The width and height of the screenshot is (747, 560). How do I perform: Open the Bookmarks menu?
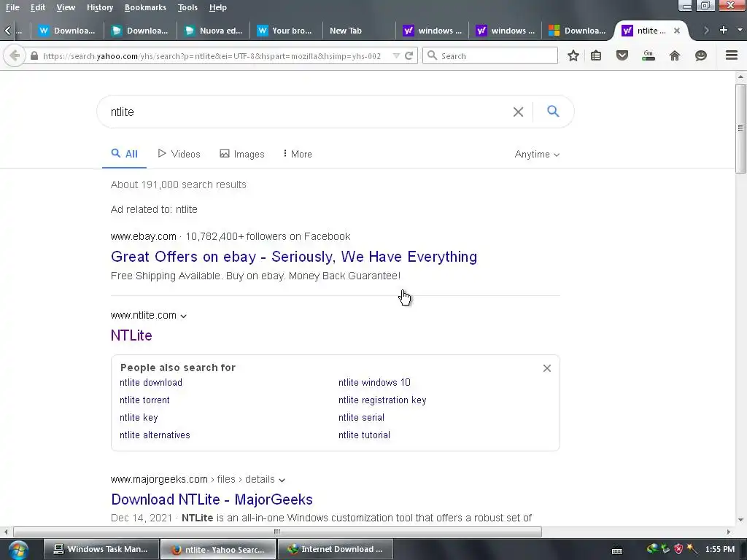pyautogui.click(x=145, y=7)
